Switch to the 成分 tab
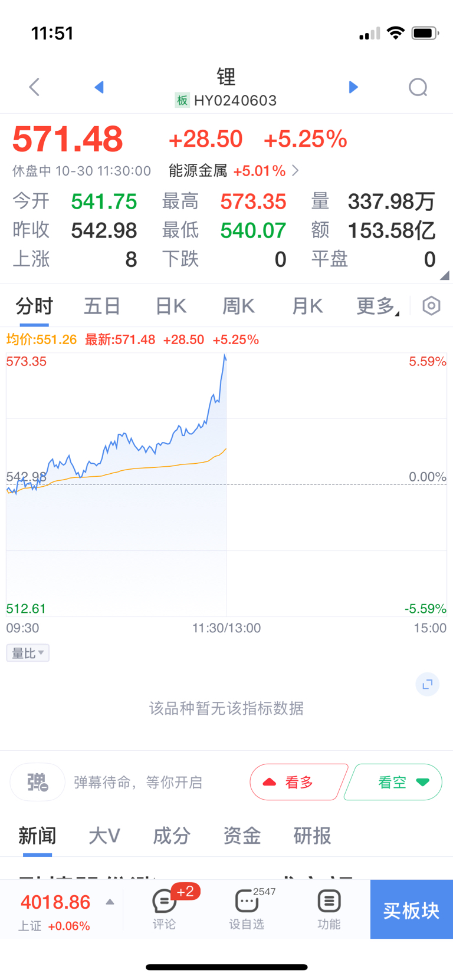 coord(172,836)
